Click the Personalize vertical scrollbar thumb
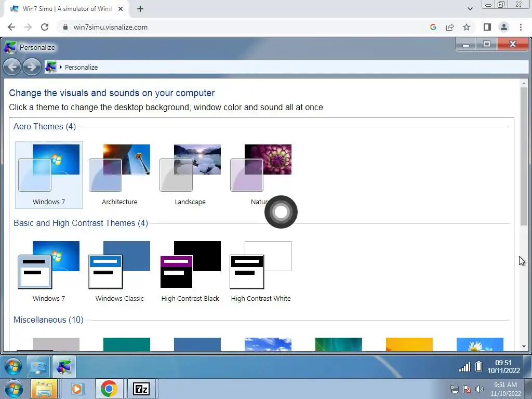 pyautogui.click(x=524, y=156)
